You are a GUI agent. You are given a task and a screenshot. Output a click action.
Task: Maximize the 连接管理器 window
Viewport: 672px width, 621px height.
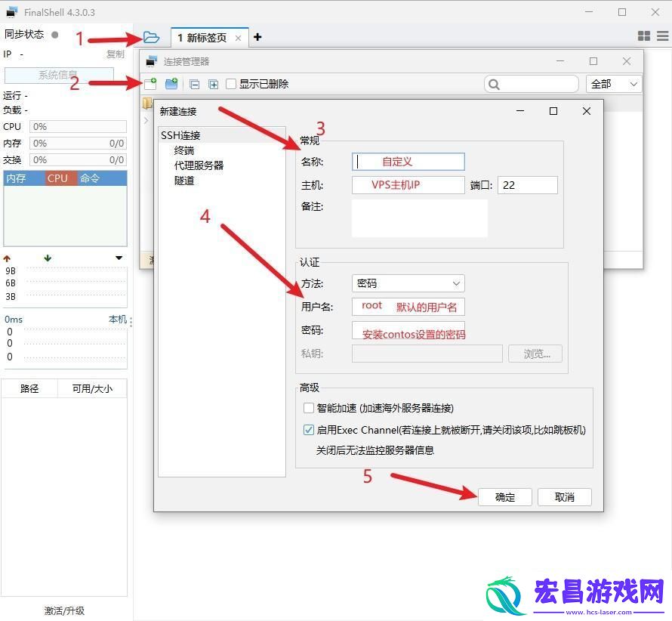pos(593,61)
